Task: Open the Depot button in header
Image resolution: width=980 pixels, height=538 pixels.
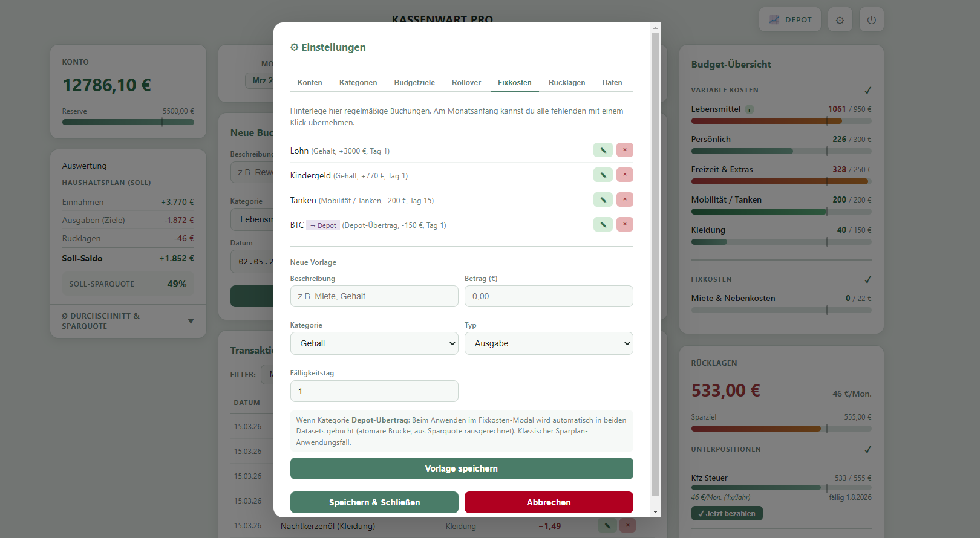Action: [x=790, y=19]
